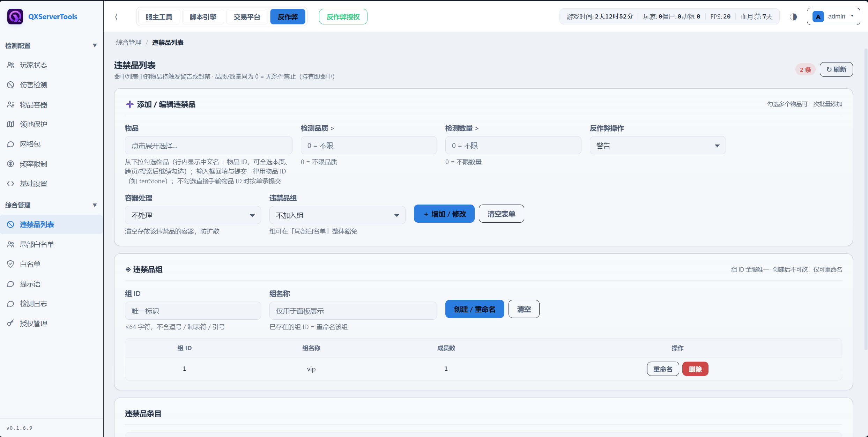Click the 白名单 shield icon
Screen dimensions: 868x437
10,264
